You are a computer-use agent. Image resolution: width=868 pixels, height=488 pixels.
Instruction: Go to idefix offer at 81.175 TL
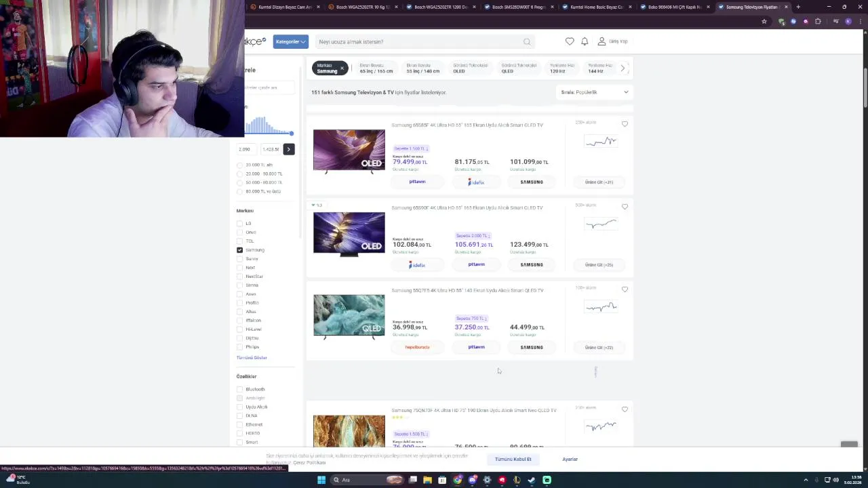click(476, 182)
